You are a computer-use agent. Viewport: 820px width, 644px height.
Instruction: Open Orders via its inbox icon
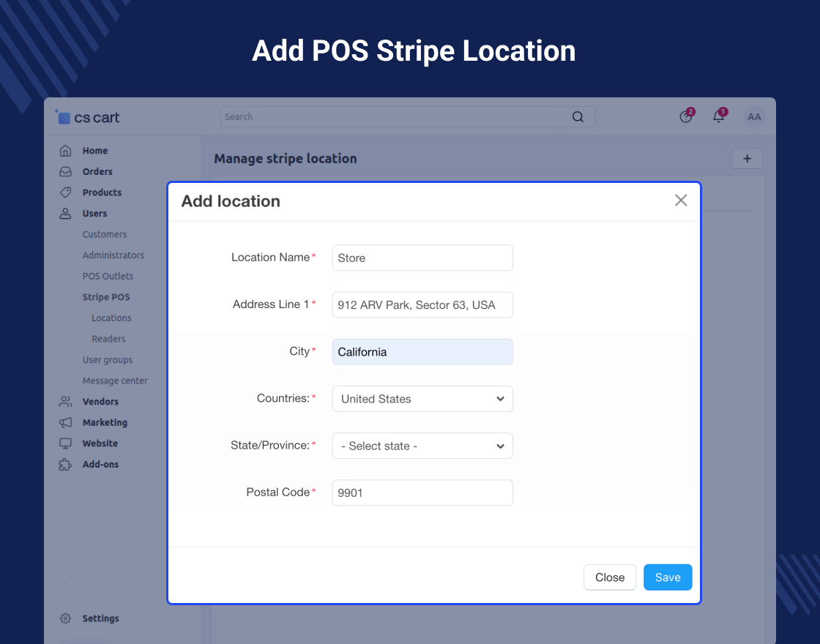pyautogui.click(x=65, y=171)
